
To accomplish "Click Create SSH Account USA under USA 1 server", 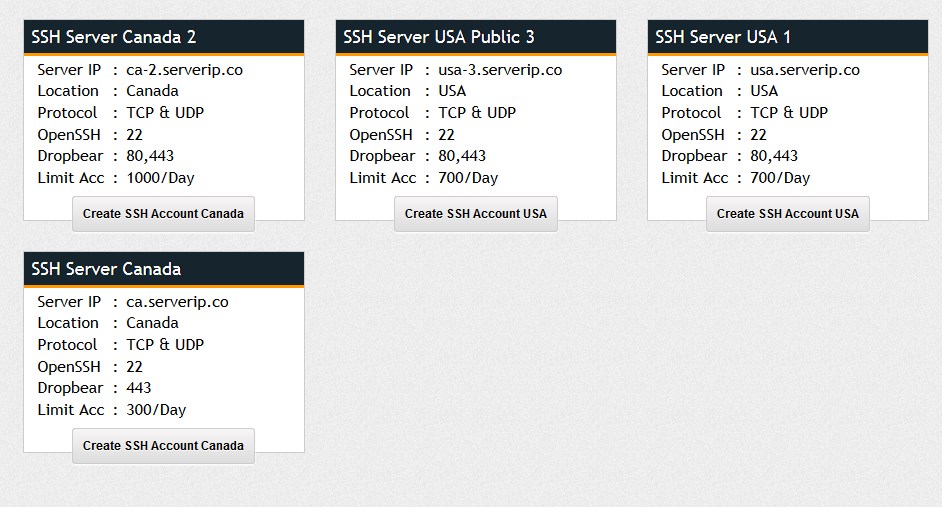I will coord(787,214).
